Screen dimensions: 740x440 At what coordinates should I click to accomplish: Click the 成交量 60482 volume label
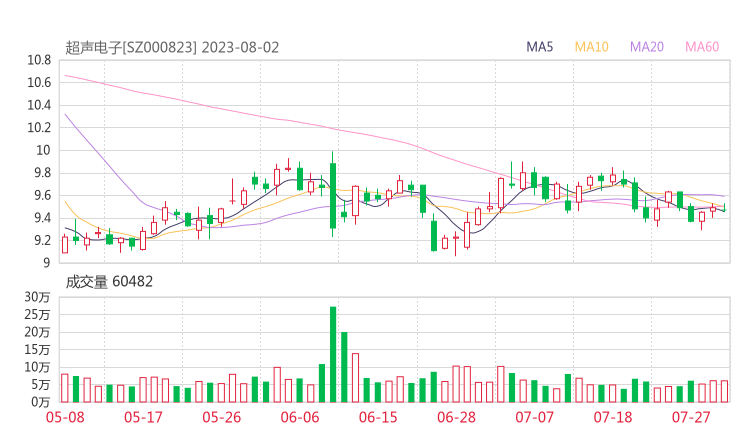pyautogui.click(x=109, y=282)
